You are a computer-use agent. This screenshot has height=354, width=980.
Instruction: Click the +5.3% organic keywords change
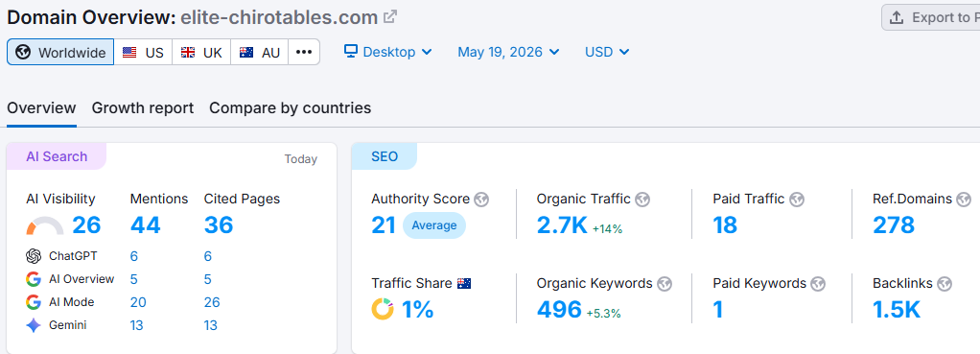tap(603, 314)
